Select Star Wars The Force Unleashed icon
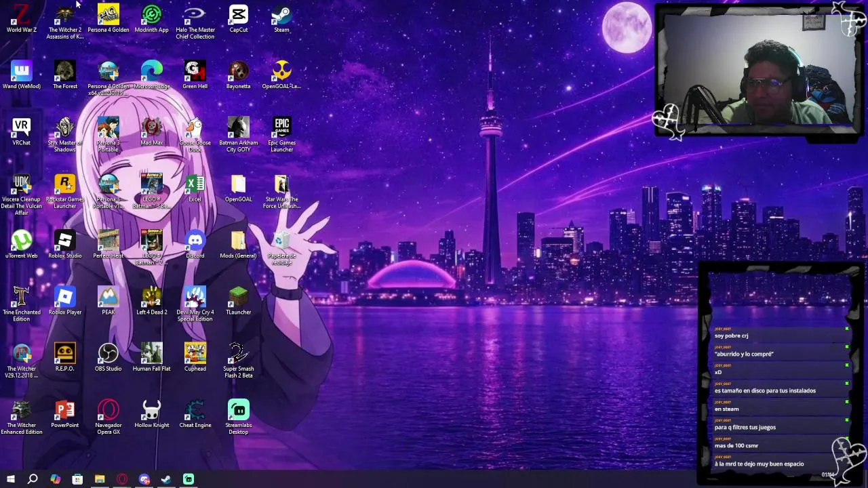This screenshot has width=868, height=488. [x=281, y=191]
